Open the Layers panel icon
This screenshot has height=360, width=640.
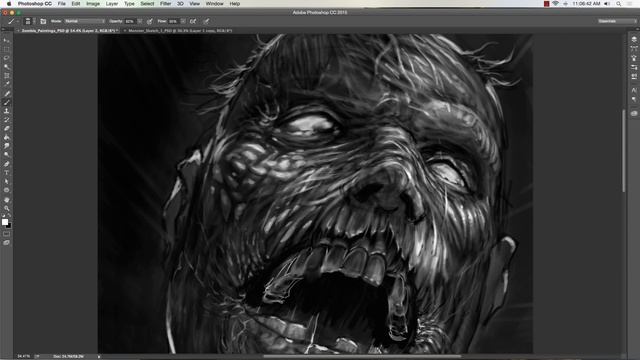[634, 40]
